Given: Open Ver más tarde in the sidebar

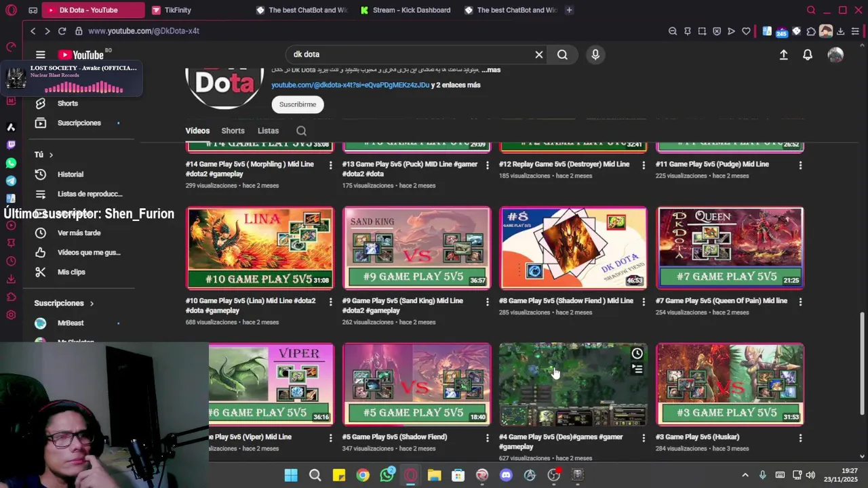Looking at the screenshot, I should (x=79, y=232).
